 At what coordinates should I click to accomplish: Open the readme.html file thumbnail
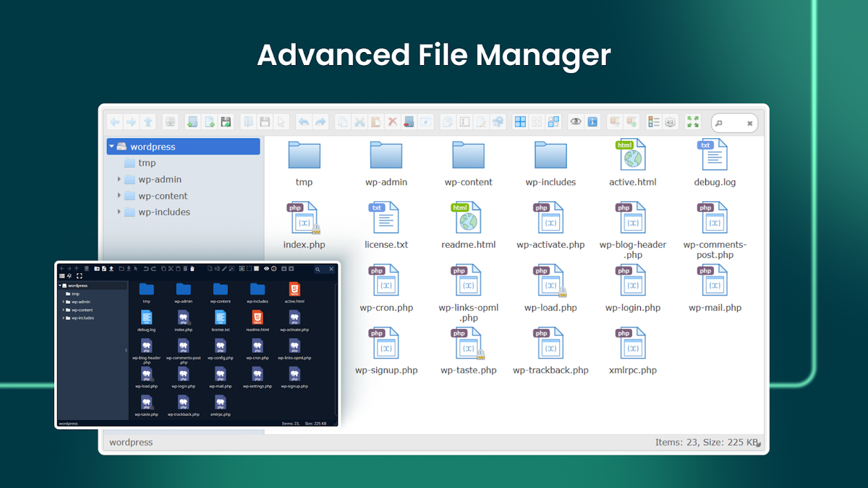tap(469, 217)
